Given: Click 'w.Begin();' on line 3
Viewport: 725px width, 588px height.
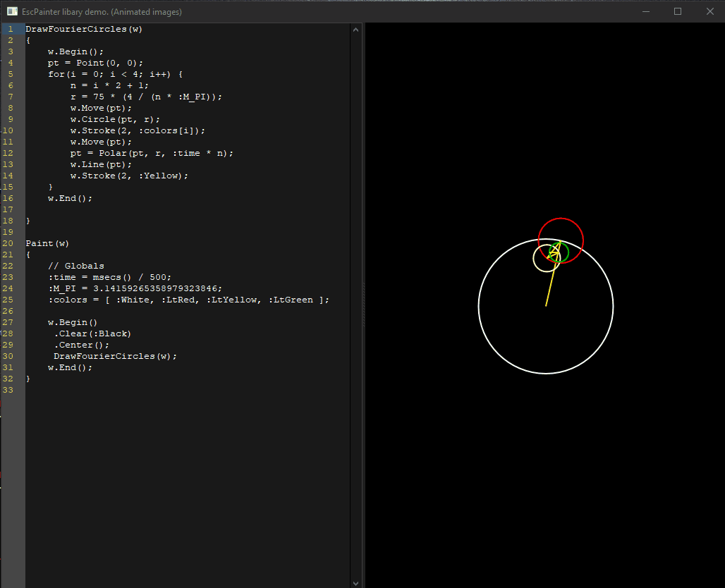Looking at the screenshot, I should [x=75, y=51].
